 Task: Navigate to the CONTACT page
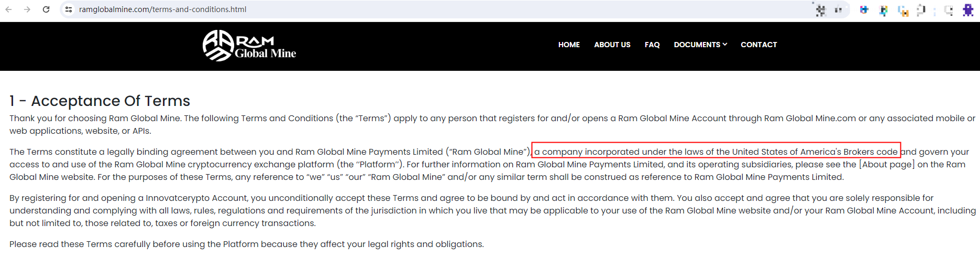coord(758,45)
